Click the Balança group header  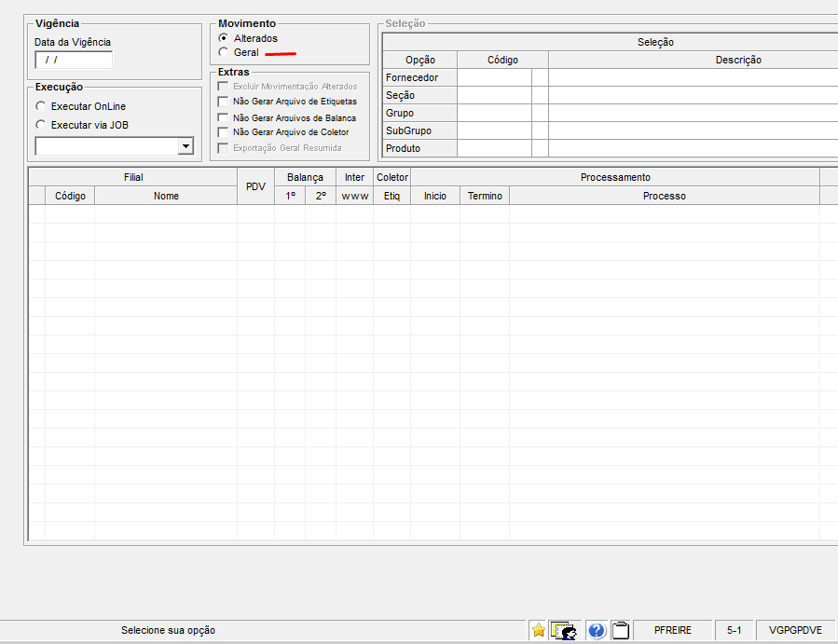tap(305, 177)
